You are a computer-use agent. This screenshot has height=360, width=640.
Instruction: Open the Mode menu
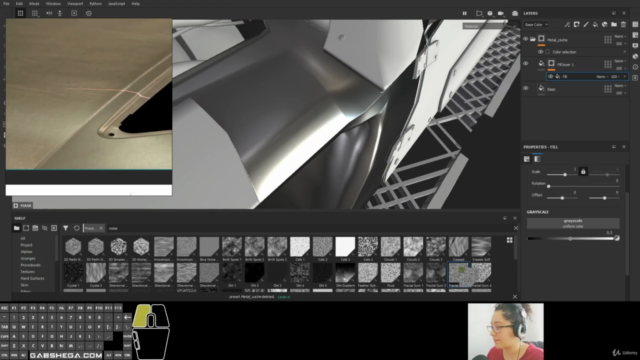(x=34, y=4)
